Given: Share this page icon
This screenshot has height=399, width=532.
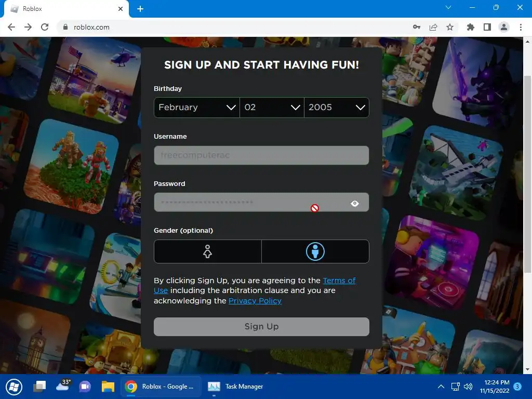Looking at the screenshot, I should [433, 27].
